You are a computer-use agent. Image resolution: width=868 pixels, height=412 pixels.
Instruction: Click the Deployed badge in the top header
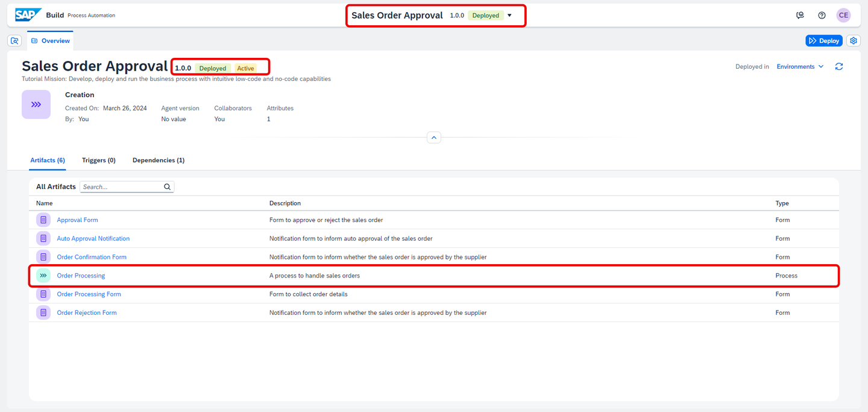point(486,16)
